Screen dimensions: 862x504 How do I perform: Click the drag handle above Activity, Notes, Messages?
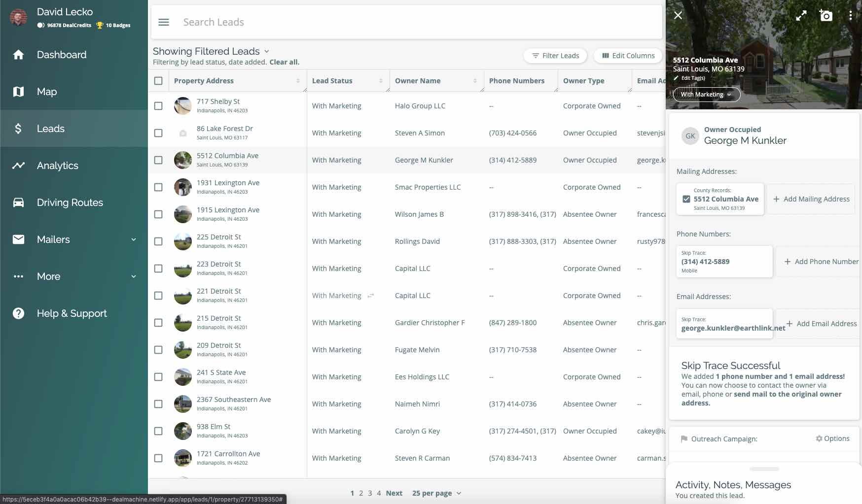pyautogui.click(x=764, y=469)
